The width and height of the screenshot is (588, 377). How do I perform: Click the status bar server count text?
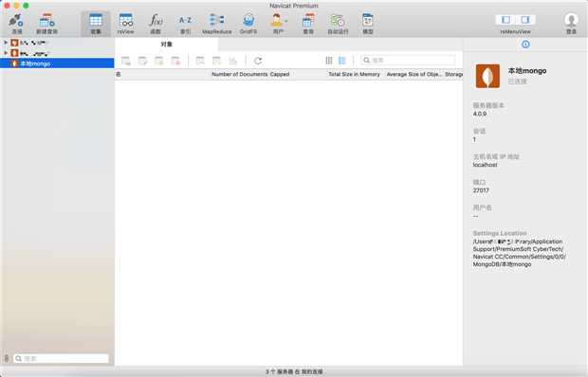[x=294, y=371]
